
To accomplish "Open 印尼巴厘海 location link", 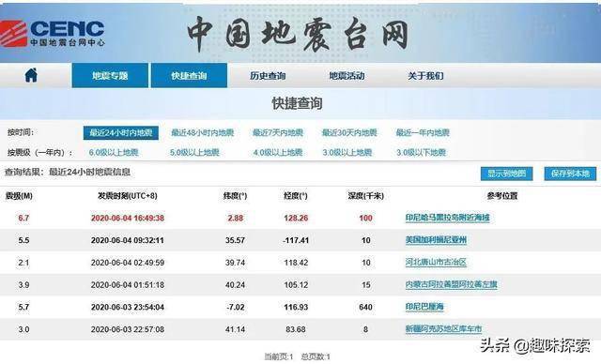I will pyautogui.click(x=424, y=307).
